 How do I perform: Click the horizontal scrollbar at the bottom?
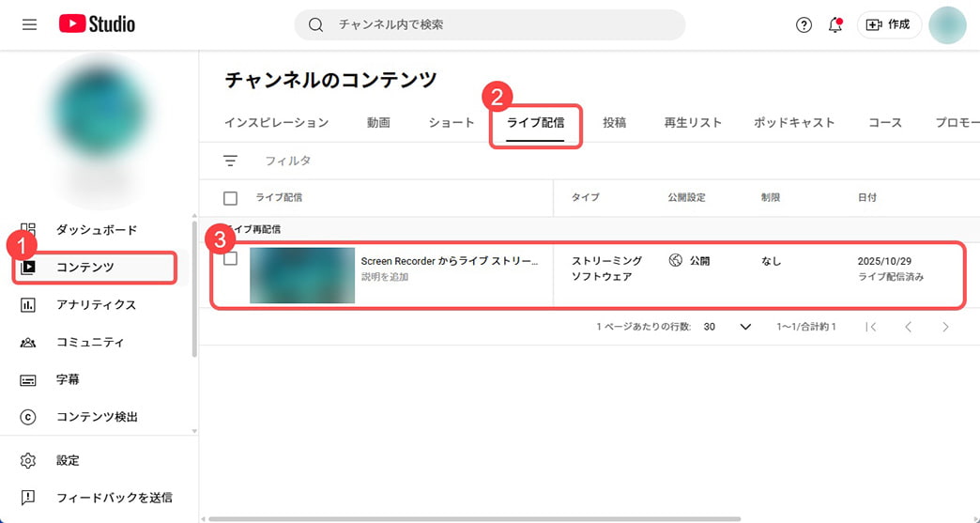[475, 518]
